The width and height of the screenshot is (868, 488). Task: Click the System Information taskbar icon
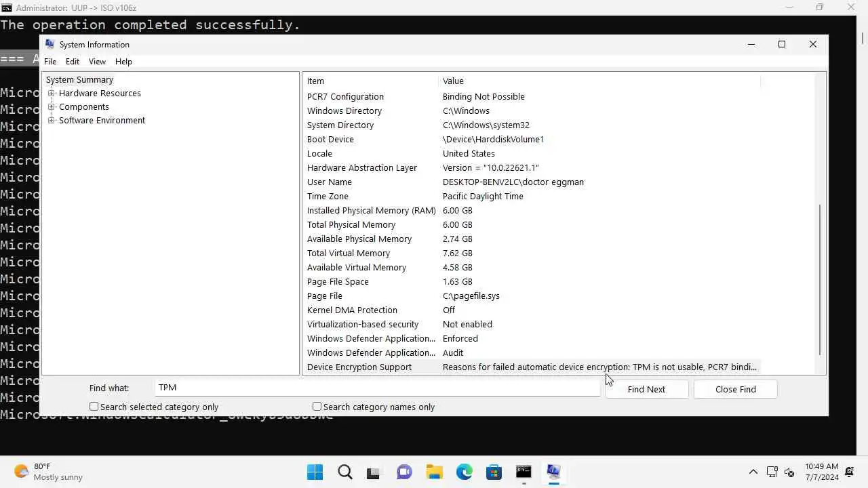(x=553, y=472)
